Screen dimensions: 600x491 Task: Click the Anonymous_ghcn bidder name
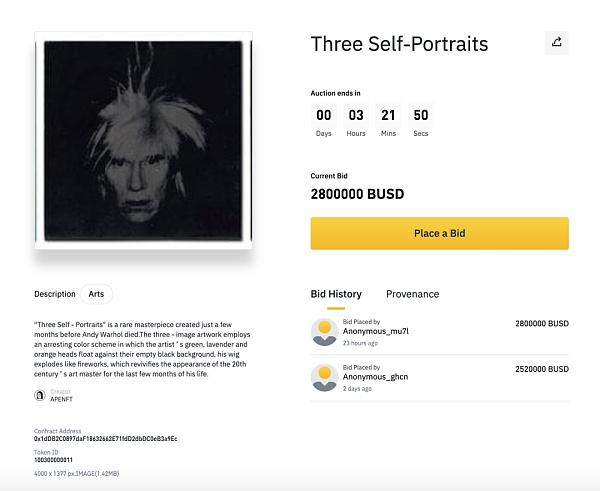click(375, 377)
